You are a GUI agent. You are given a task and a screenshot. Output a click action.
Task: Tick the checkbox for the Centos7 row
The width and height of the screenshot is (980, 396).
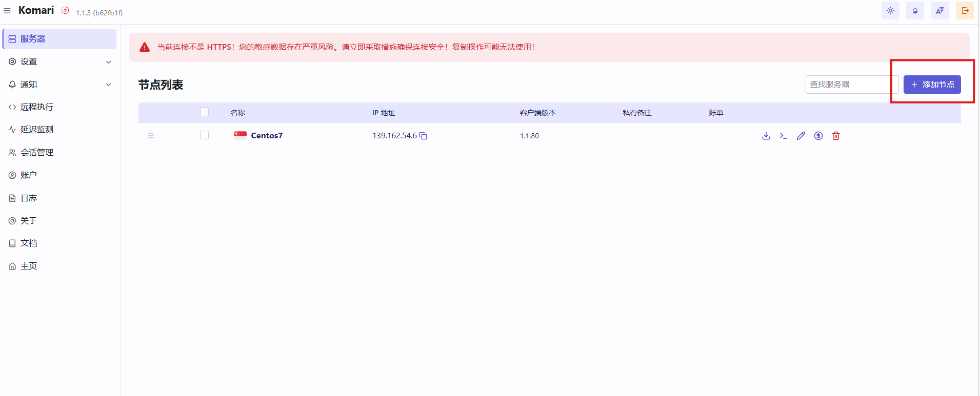[205, 135]
